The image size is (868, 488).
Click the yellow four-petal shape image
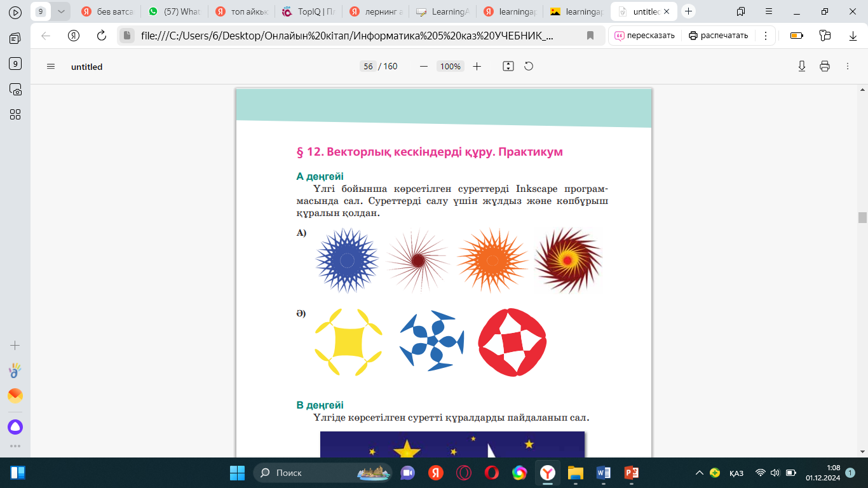point(348,342)
